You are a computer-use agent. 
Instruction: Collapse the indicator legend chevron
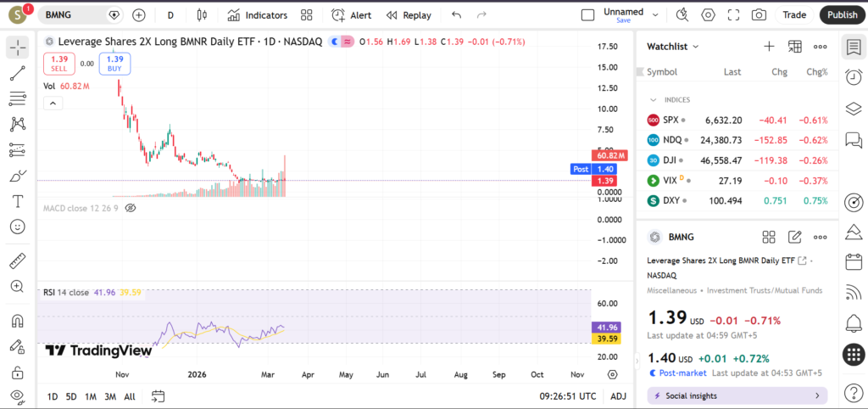click(53, 103)
